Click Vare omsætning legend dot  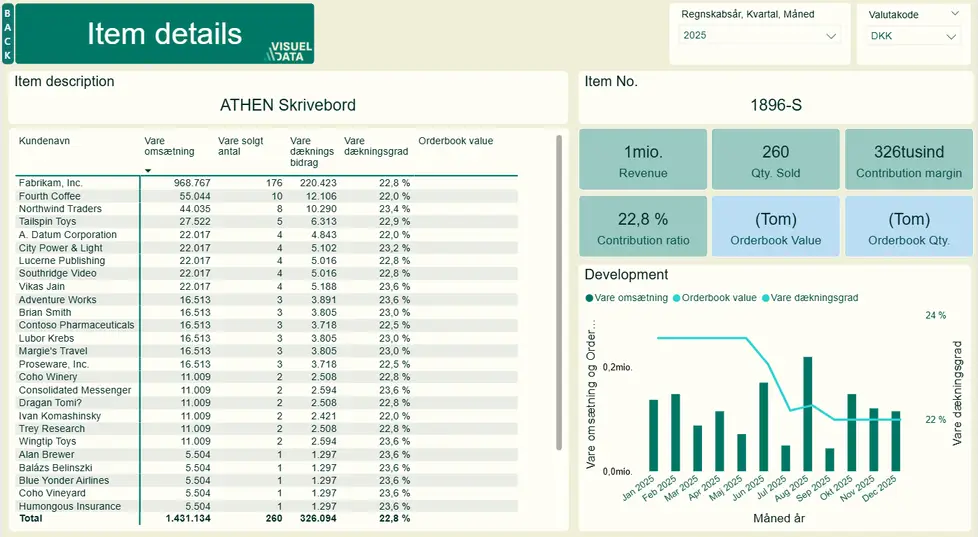[x=589, y=298]
